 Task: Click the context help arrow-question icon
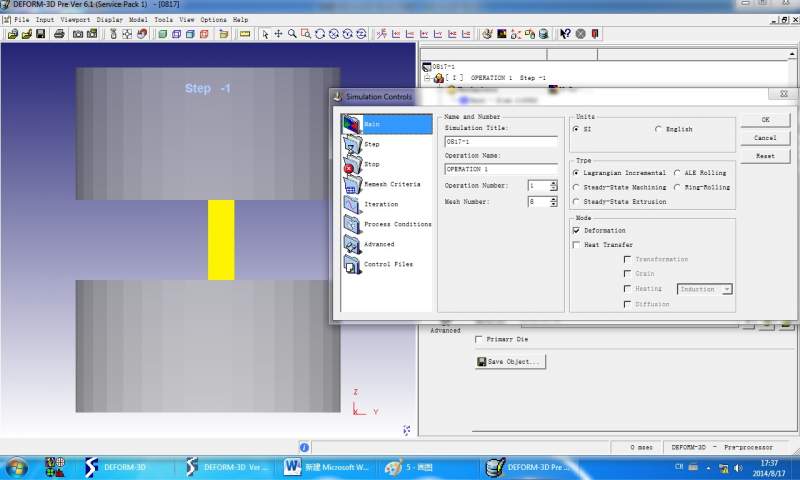(565, 34)
